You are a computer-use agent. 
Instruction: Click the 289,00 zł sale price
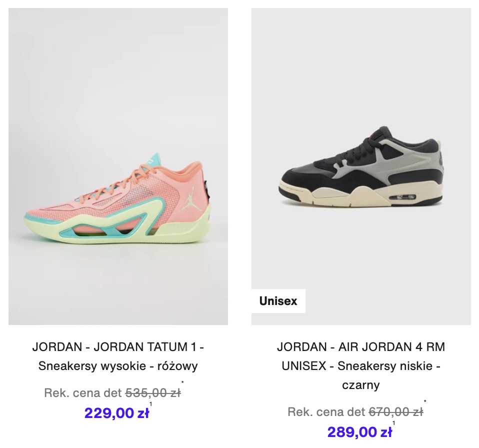(359, 432)
